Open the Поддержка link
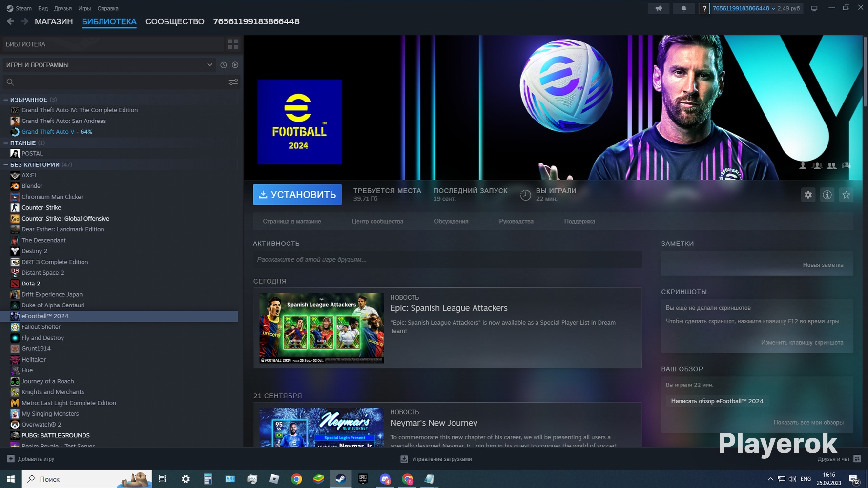This screenshot has width=868, height=488. click(x=579, y=221)
